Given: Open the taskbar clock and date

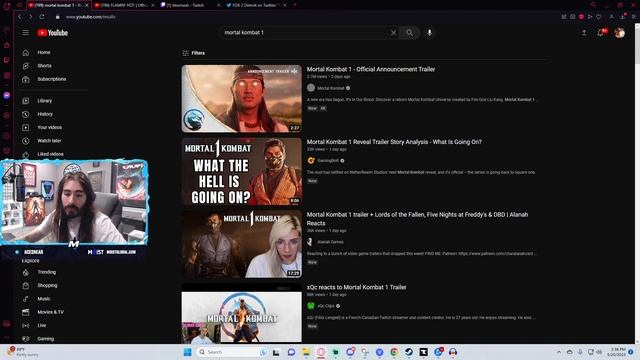Looking at the screenshot, I should coord(617,352).
